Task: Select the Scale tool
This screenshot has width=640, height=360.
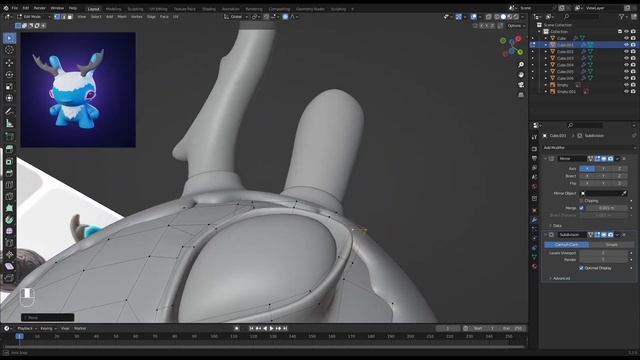Action: (9, 87)
